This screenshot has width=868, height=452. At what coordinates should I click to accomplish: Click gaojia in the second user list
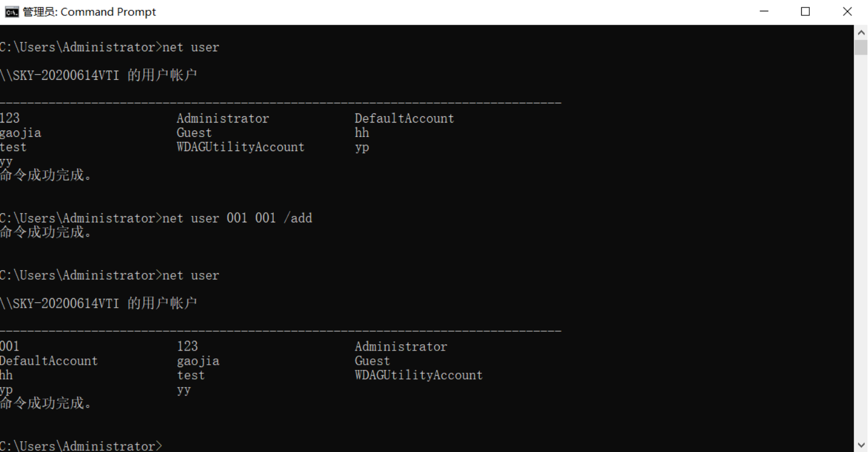point(198,361)
